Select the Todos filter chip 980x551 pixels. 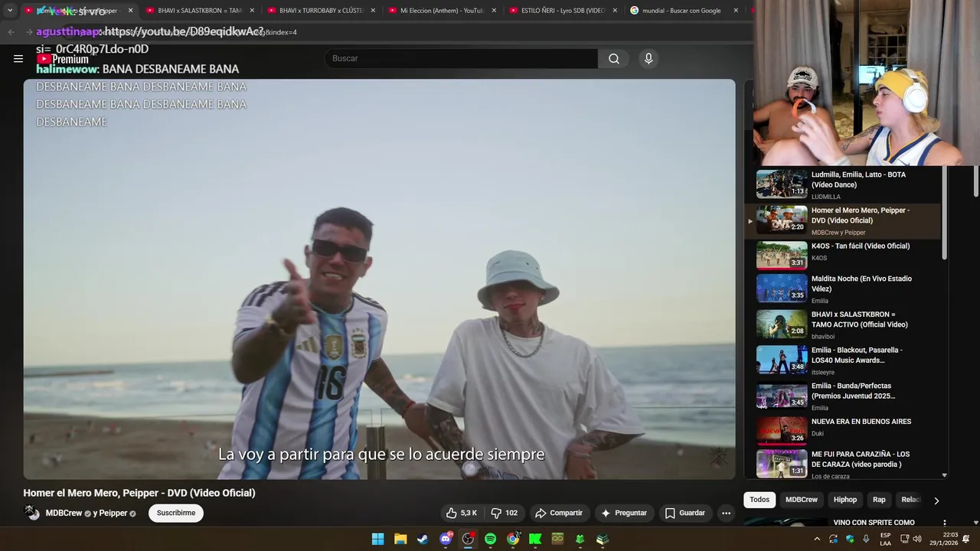click(759, 500)
